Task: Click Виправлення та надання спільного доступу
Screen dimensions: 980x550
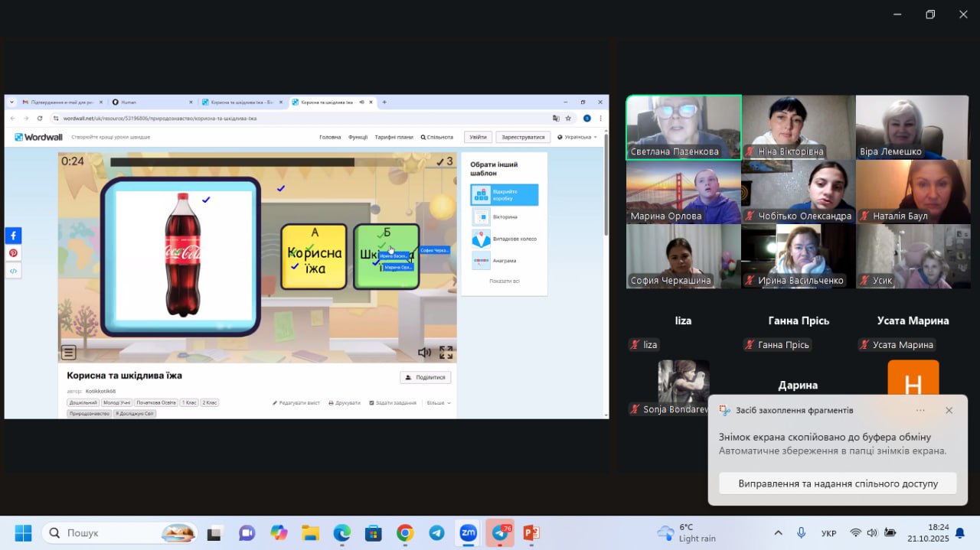Action: (838, 483)
